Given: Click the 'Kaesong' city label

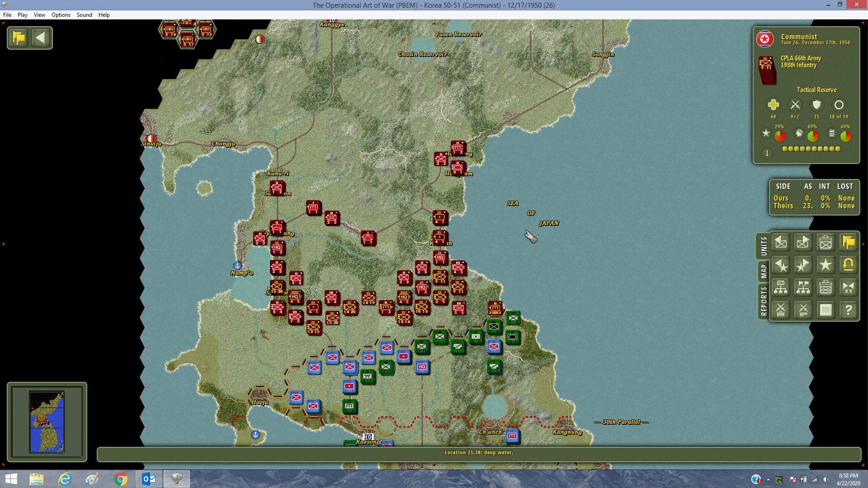Looking at the screenshot, I should click(x=368, y=442).
